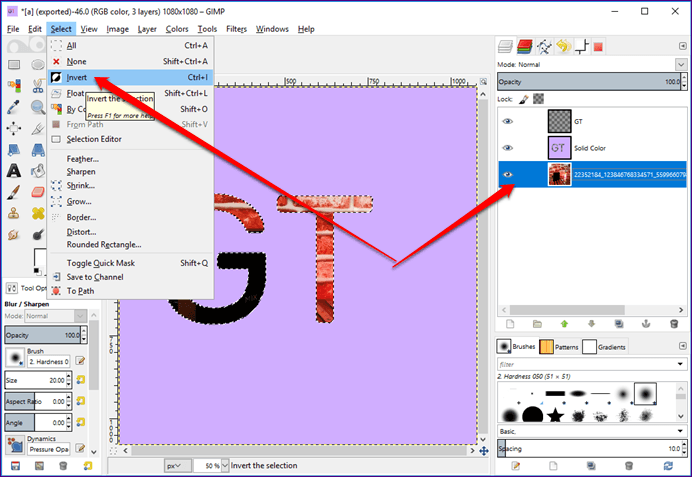Choose the Clone stamp tool
Screen dimensions: 692x477
[14, 213]
